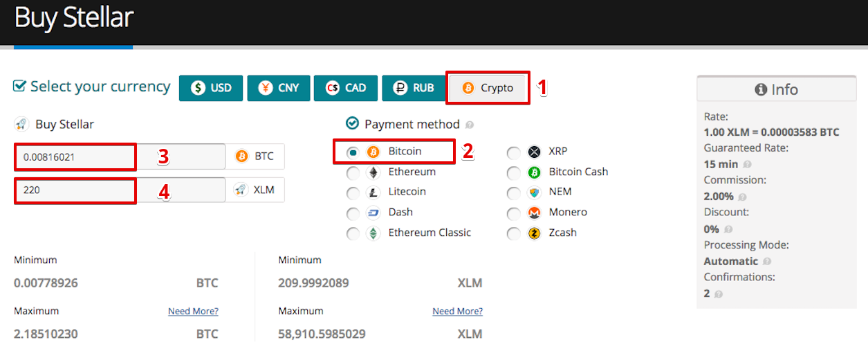The image size is (868, 351).
Task: Select the NEM radio button
Action: click(x=513, y=193)
